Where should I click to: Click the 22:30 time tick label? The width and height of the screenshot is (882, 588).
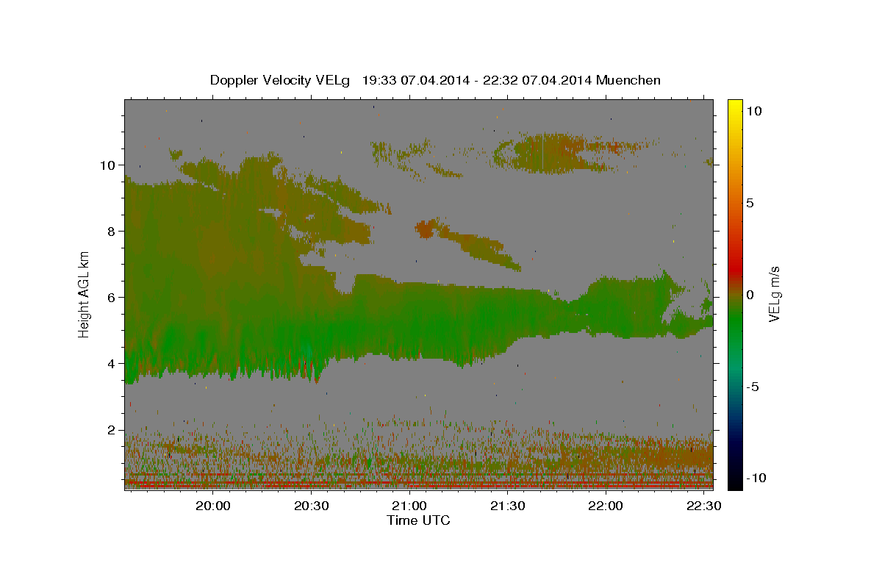click(x=703, y=506)
